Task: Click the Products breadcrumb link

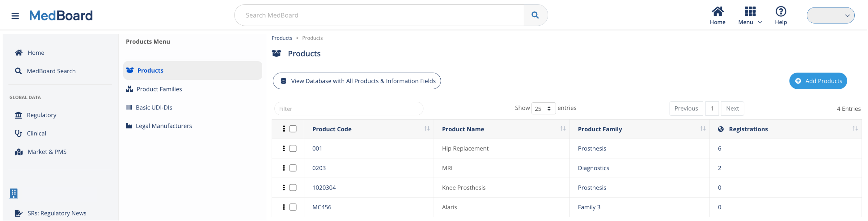Action: (282, 38)
